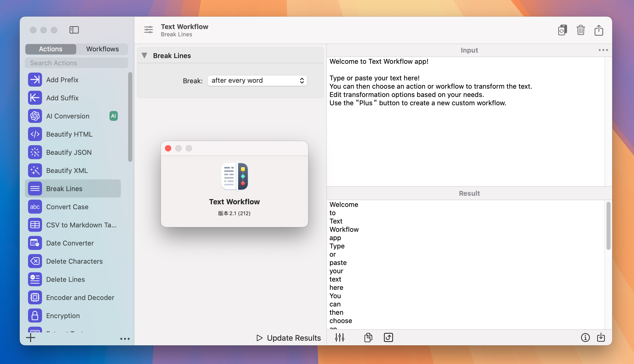Click the Encryption action icon
Viewport: 634px width, 364px height.
[x=35, y=316]
